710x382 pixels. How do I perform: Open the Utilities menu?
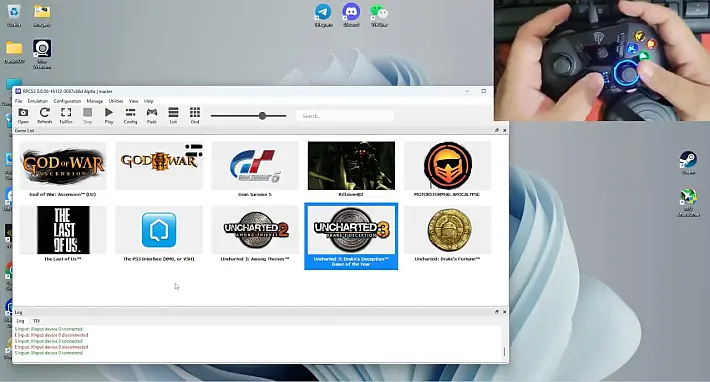(x=116, y=101)
